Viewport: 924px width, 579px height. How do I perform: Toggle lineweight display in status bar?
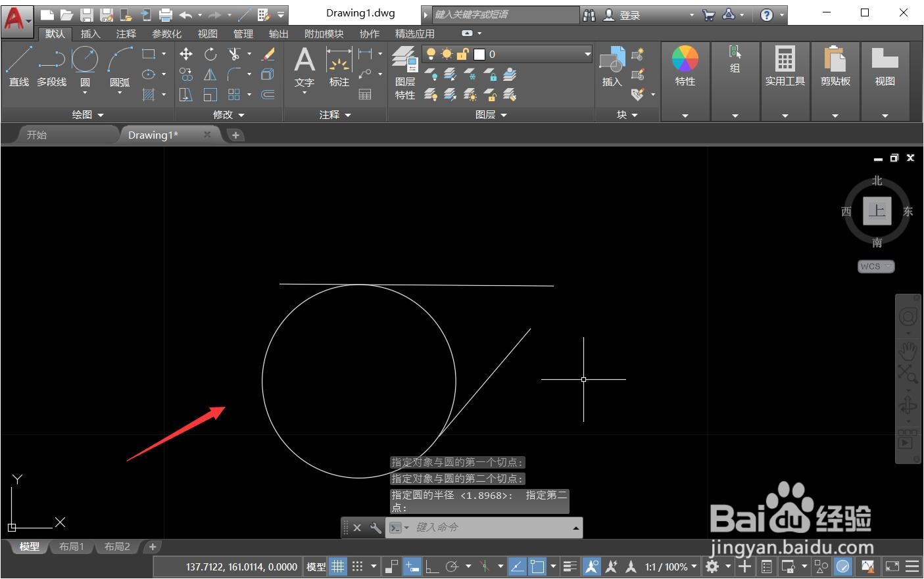click(x=570, y=567)
